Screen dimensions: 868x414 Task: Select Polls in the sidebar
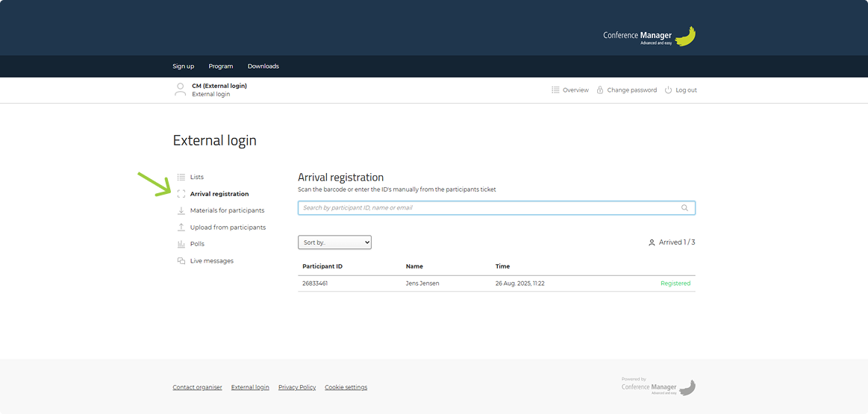(197, 244)
